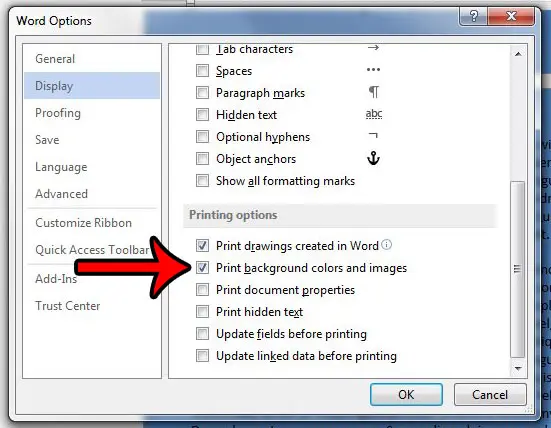This screenshot has width=551, height=428.
Task: Open the Quick Access Toolbar category
Action: coord(92,250)
